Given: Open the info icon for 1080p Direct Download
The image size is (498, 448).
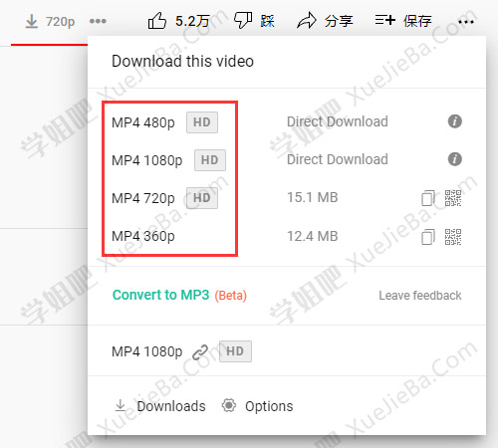Looking at the screenshot, I should (455, 159).
